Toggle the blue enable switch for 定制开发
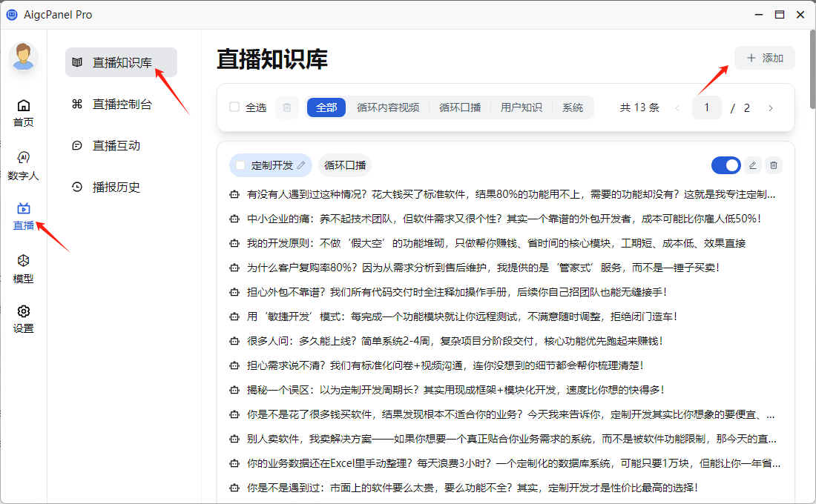Screen dimensions: 816x504 (x=725, y=165)
